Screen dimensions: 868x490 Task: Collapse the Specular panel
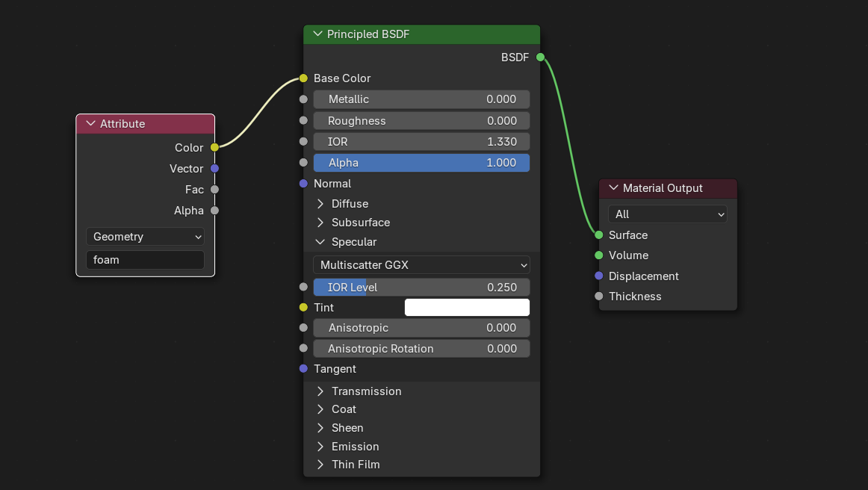click(320, 242)
